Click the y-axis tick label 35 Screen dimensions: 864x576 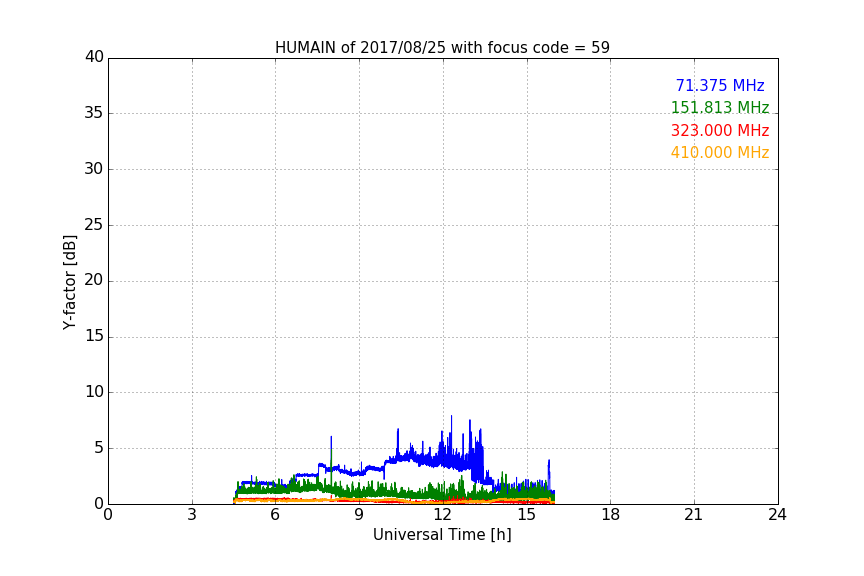point(94,113)
